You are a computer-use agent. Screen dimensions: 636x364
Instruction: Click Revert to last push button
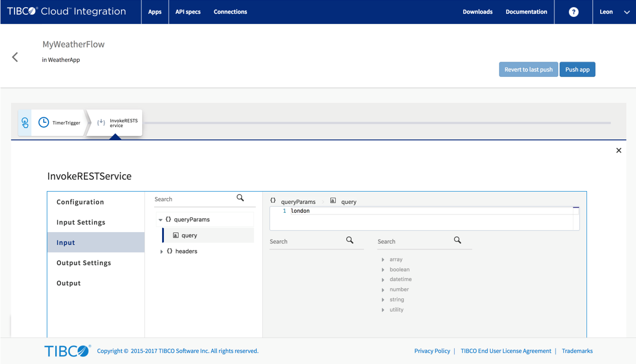[528, 70]
